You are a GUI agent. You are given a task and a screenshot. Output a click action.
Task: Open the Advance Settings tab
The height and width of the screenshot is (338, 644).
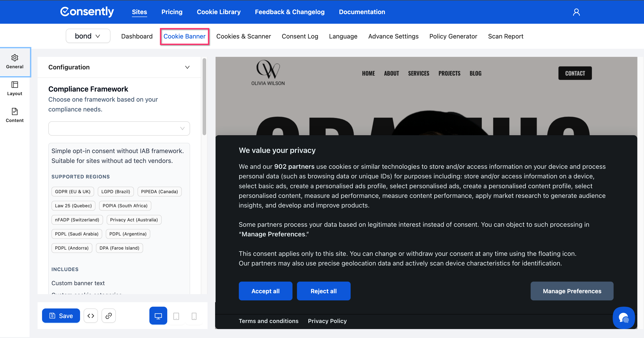[393, 36]
